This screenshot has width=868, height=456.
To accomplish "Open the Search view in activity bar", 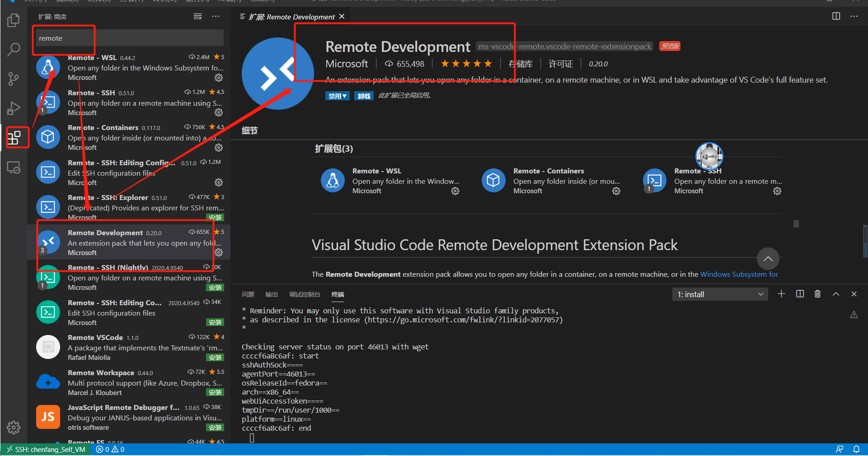I will (14, 50).
